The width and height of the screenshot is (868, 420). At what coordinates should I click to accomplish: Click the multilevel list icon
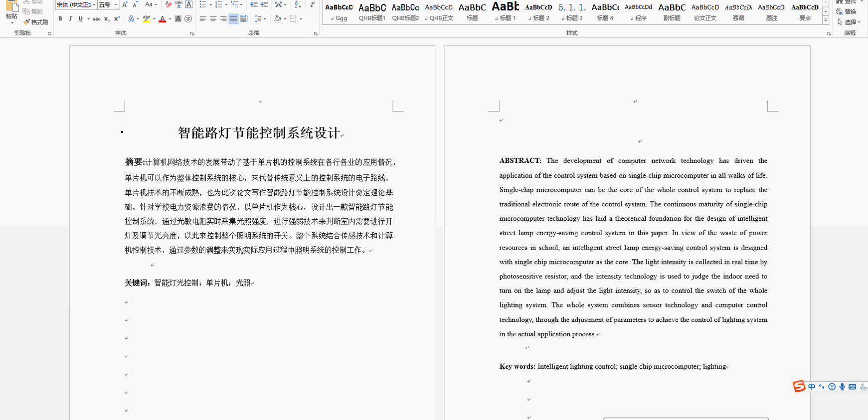pyautogui.click(x=234, y=4)
